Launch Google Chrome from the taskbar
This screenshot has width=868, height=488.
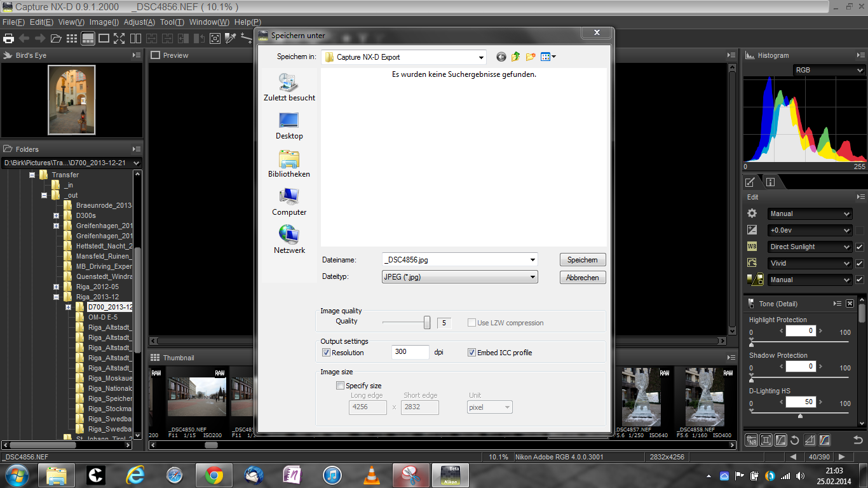coord(214,475)
